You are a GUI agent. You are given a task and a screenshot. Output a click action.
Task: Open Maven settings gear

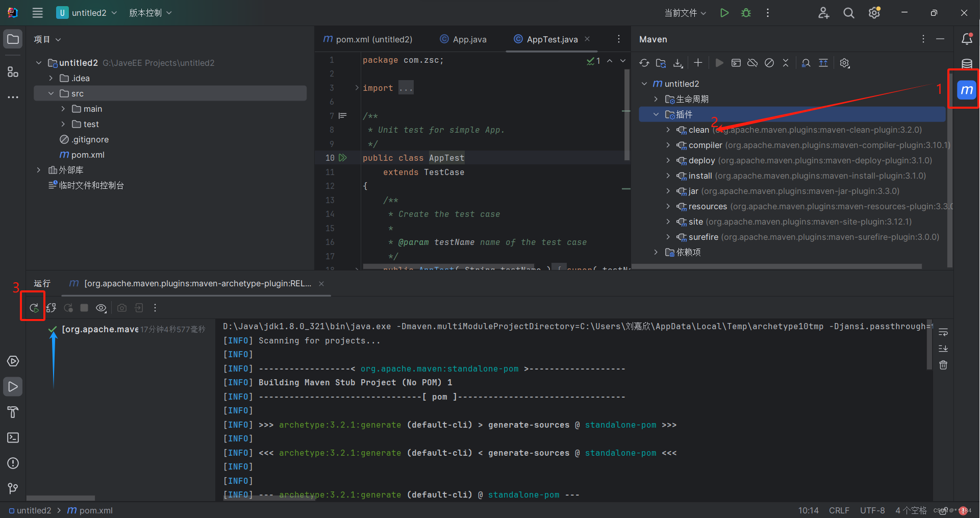[845, 63]
